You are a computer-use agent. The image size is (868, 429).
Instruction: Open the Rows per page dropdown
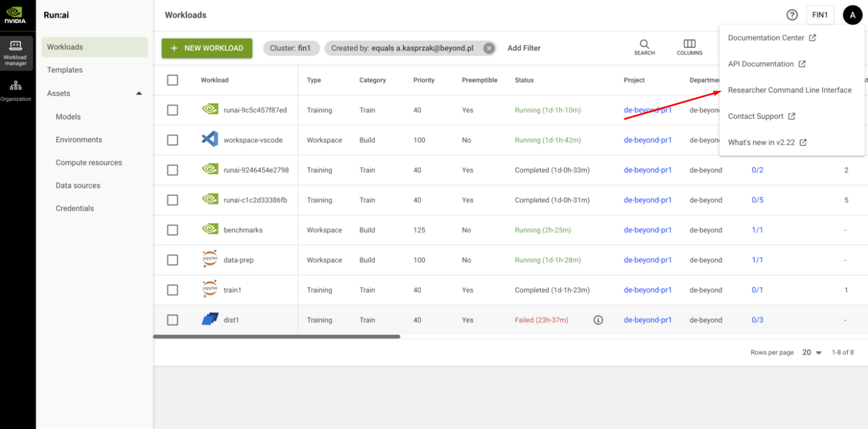(812, 352)
